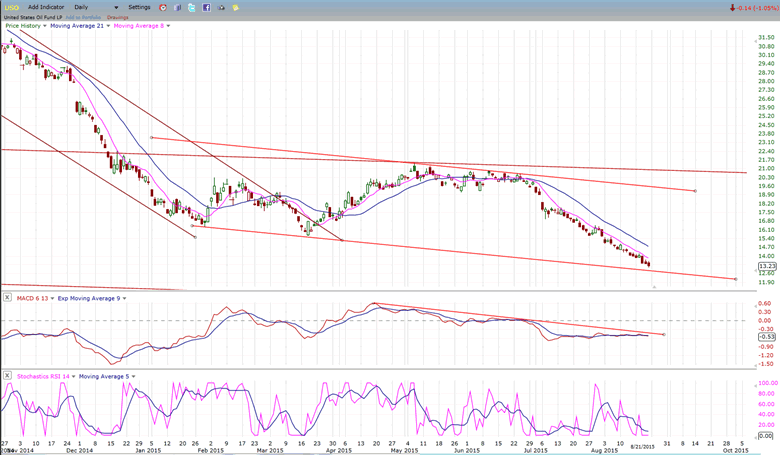Click the red alert clock icon
Image resolution: width=780 pixels, height=455 pixels.
tap(163, 7)
